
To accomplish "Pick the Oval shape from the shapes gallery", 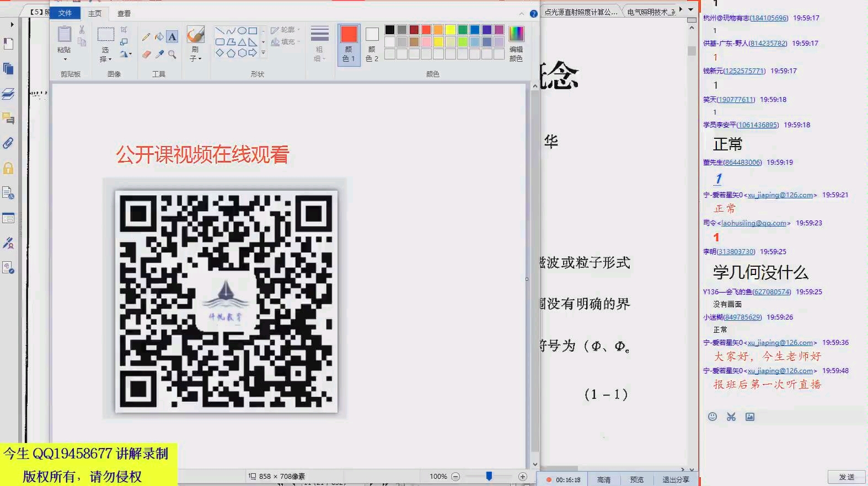I will 242,31.
